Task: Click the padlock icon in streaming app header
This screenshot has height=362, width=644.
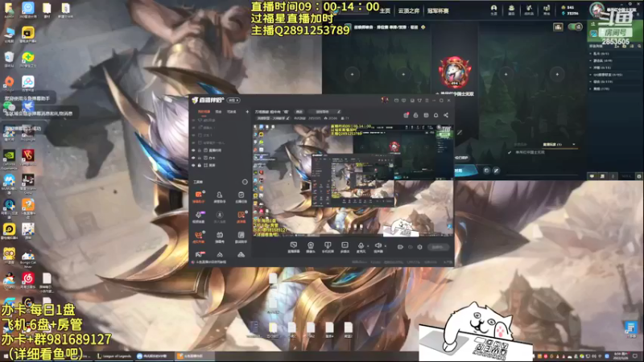Action: pos(415,115)
